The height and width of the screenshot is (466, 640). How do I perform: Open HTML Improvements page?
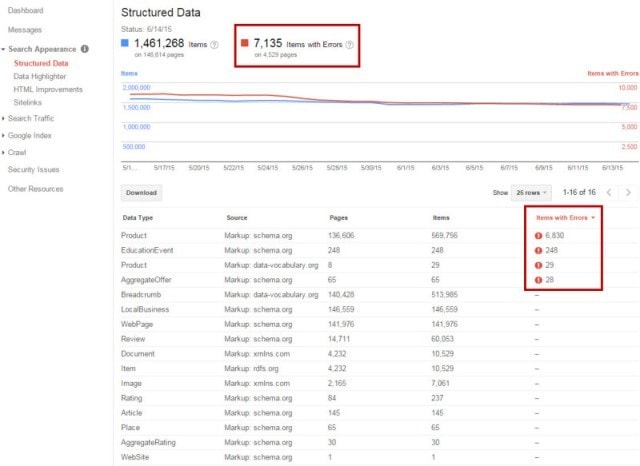click(47, 89)
